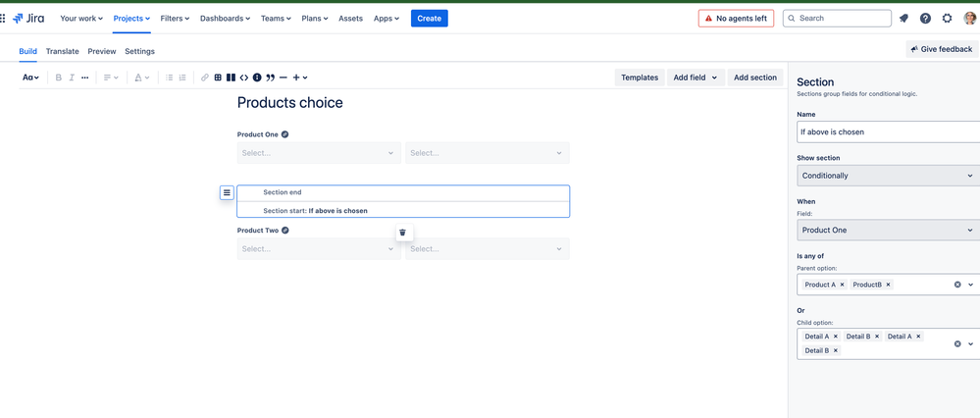Insert a bullet list
Viewport: 980px width, 418px height.
(x=170, y=78)
